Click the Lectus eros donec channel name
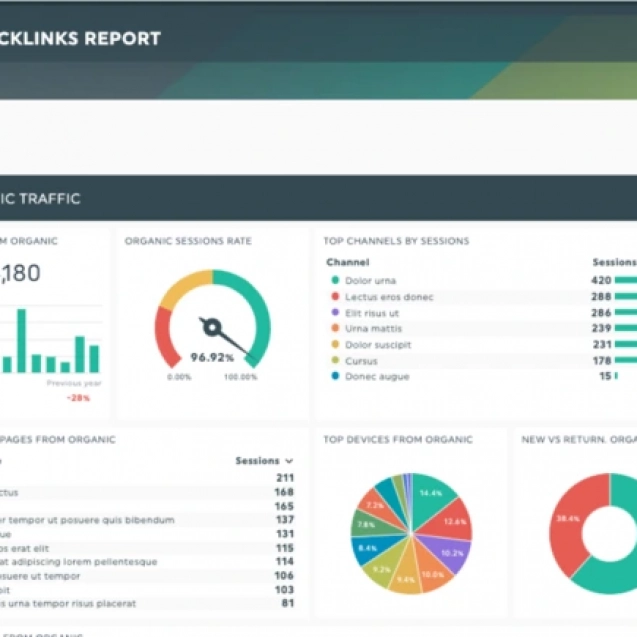This screenshot has height=637, width=637. pyautogui.click(x=389, y=297)
